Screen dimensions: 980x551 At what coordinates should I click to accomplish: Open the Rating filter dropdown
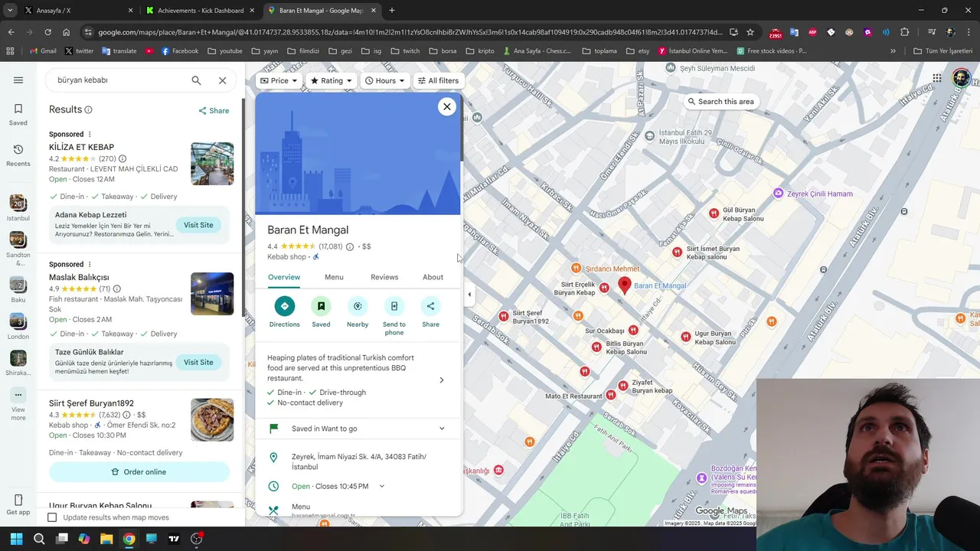[x=332, y=80]
